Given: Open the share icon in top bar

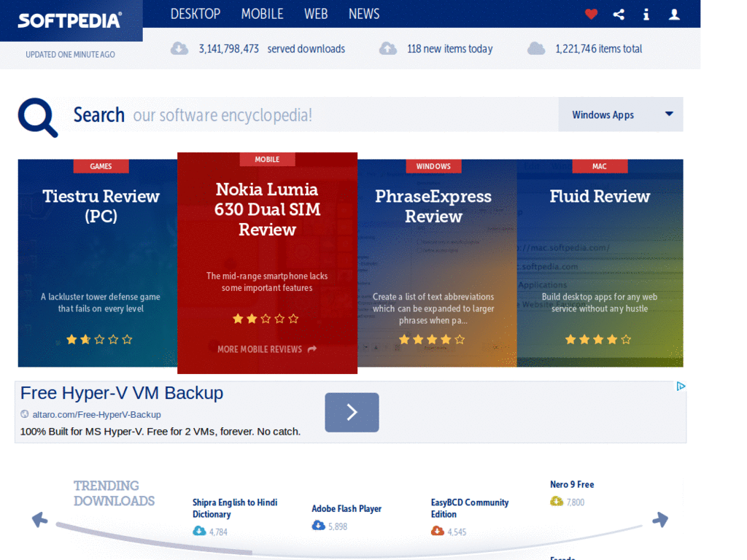Looking at the screenshot, I should click(x=619, y=14).
